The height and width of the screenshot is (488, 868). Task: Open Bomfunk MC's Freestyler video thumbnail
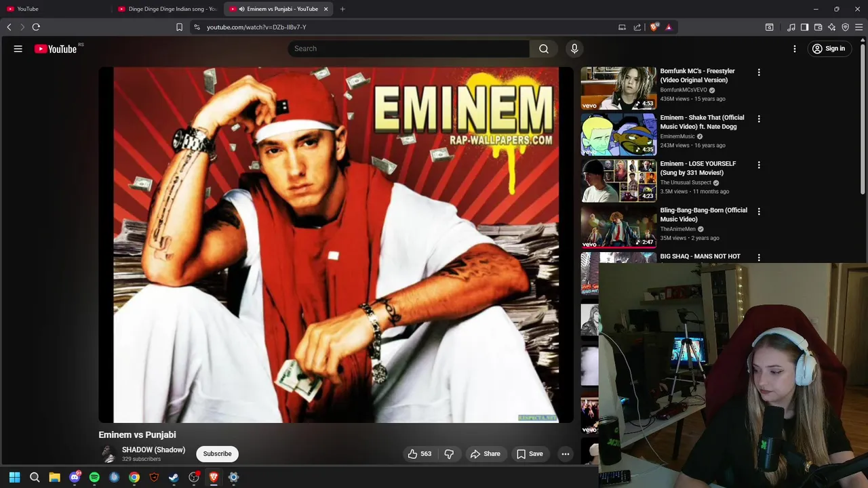[x=618, y=88]
